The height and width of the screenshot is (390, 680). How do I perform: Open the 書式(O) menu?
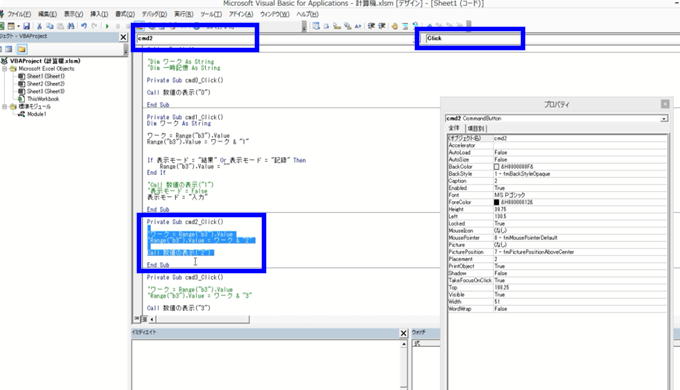click(x=125, y=14)
